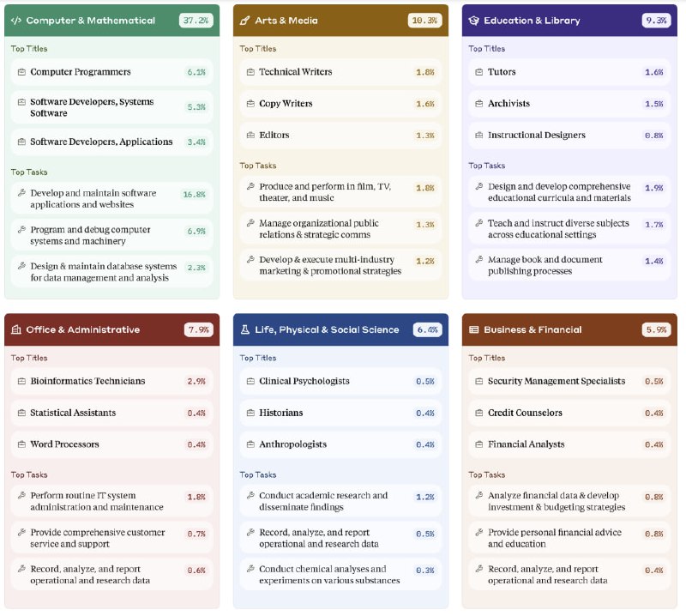Select the Technical Writers title row
This screenshot has height=616, width=686.
click(x=340, y=72)
